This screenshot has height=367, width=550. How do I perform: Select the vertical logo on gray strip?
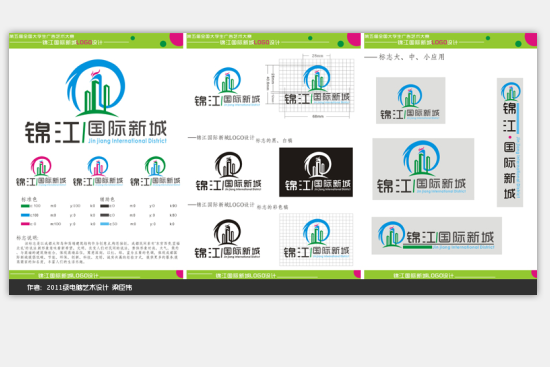pyautogui.click(x=510, y=142)
